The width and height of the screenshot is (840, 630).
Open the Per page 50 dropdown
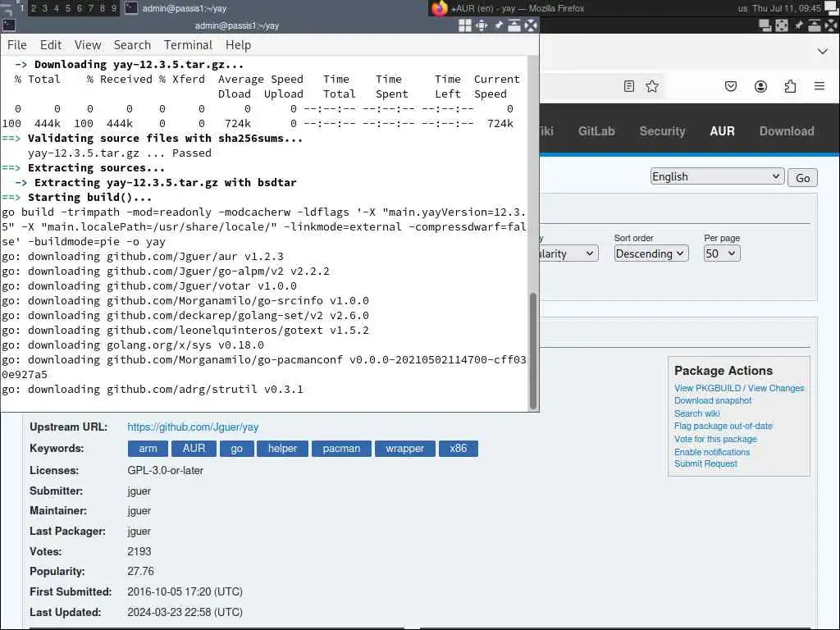[x=722, y=253]
